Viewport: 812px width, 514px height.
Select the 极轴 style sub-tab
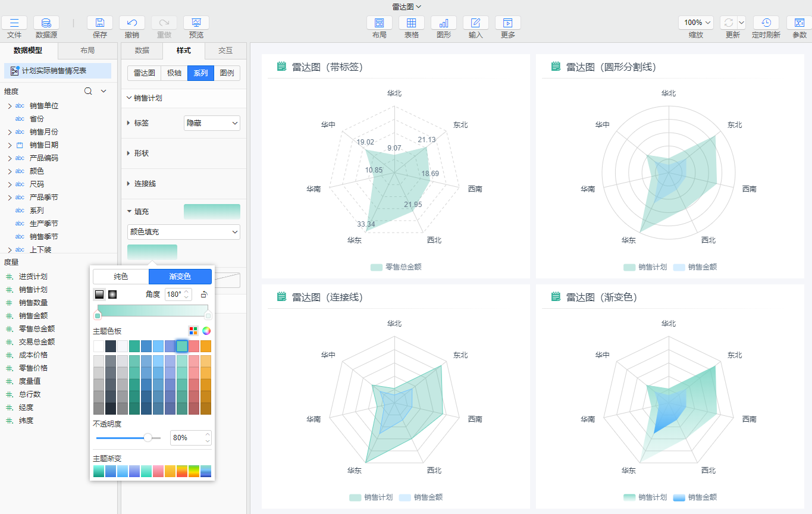(x=174, y=73)
